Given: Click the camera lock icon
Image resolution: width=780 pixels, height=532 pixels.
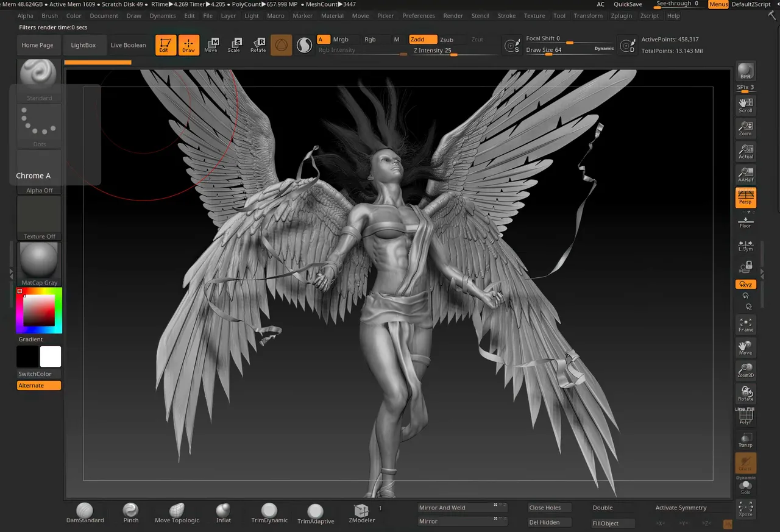Looking at the screenshot, I should [x=745, y=267].
